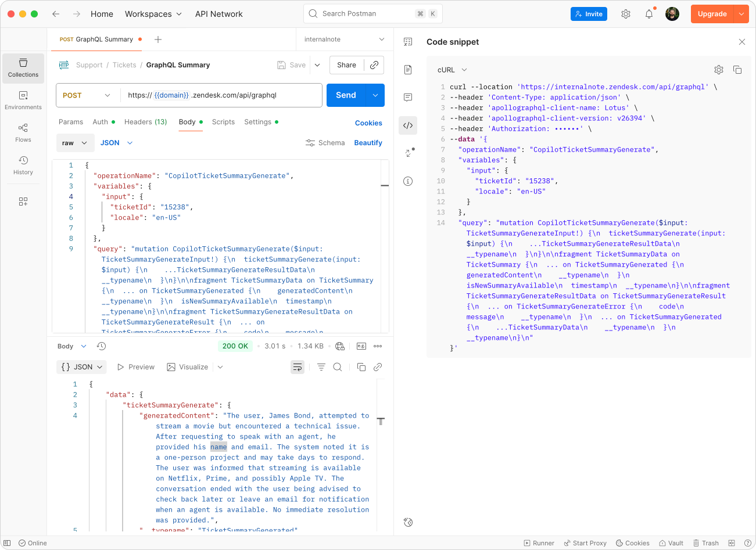This screenshot has height=550, width=756.
Task: Search within the response body
Action: click(337, 367)
